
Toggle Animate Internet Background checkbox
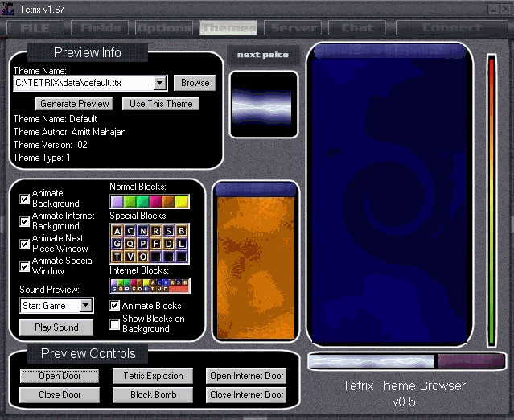pyautogui.click(x=25, y=221)
